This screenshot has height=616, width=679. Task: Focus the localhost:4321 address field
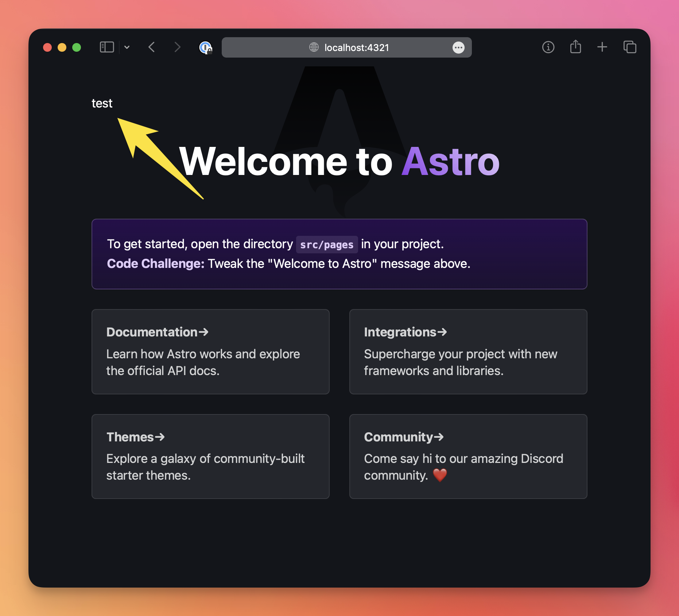[x=356, y=48]
